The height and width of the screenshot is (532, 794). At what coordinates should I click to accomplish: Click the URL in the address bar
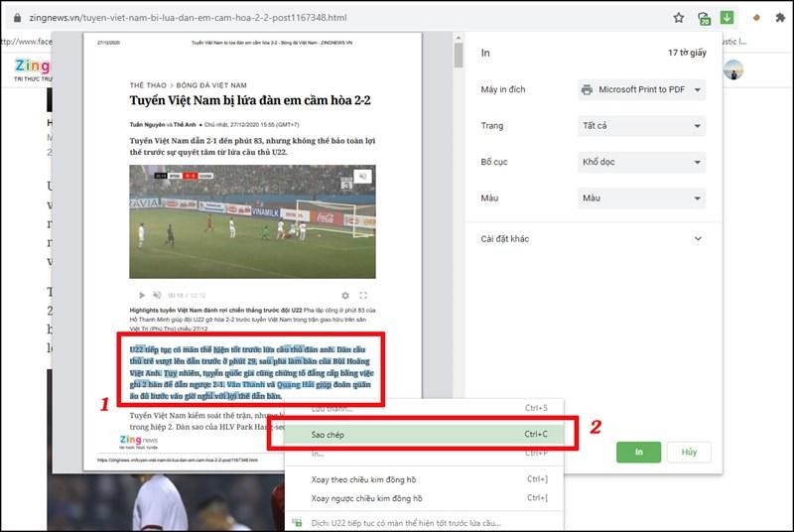pos(188,18)
